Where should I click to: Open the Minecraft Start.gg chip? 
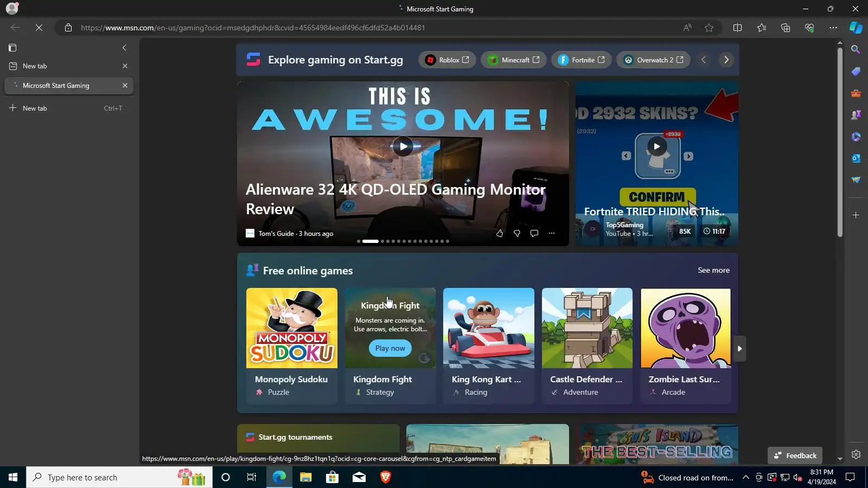(513, 60)
